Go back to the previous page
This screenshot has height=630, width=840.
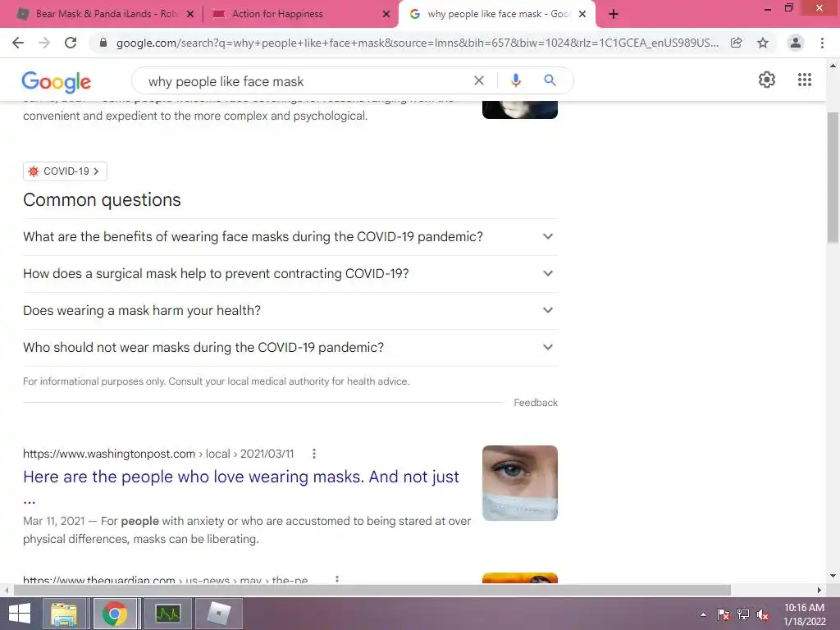[x=18, y=43]
